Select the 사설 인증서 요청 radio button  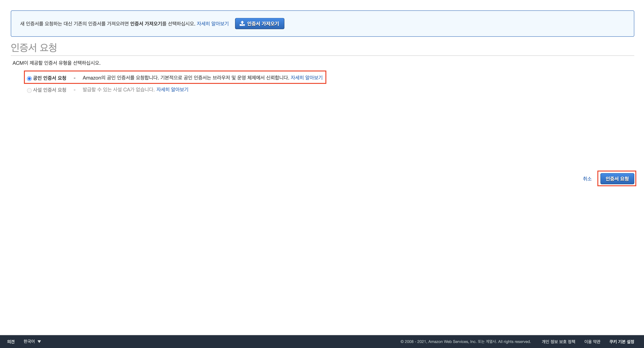(x=29, y=91)
